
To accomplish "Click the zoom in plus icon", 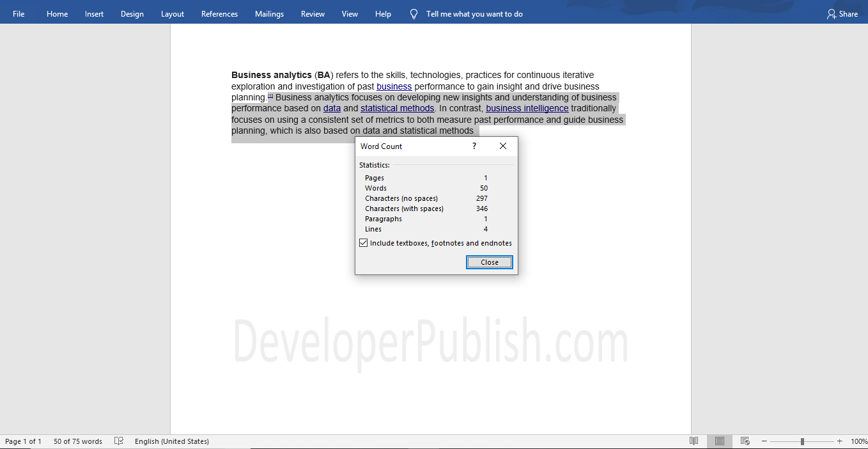I will coord(839,441).
